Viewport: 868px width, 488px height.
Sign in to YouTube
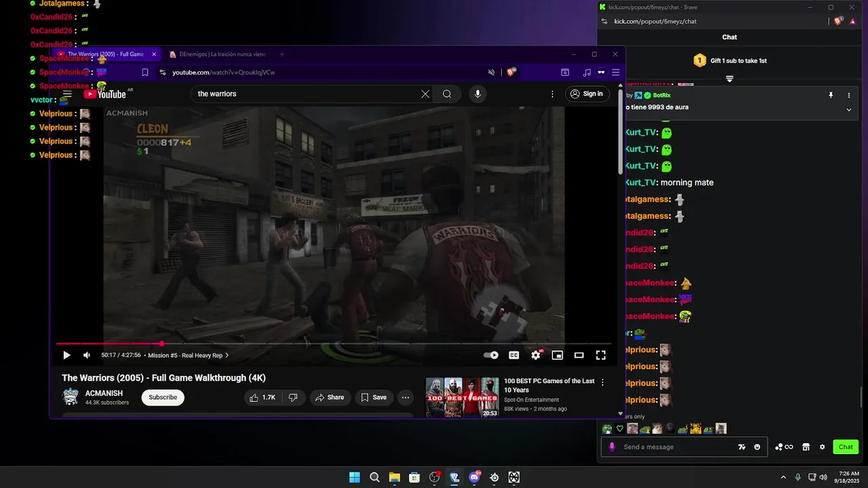click(587, 94)
